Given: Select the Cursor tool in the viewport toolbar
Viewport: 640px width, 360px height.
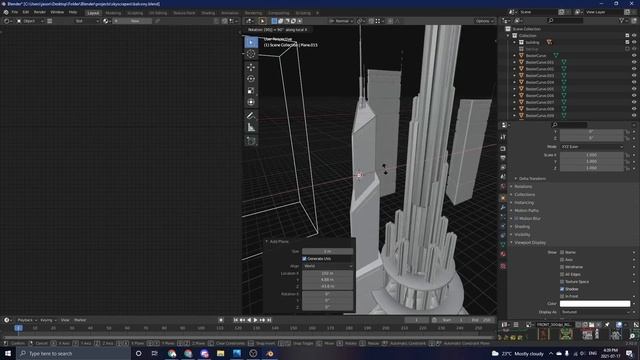Looking at the screenshot, I should point(251,54).
